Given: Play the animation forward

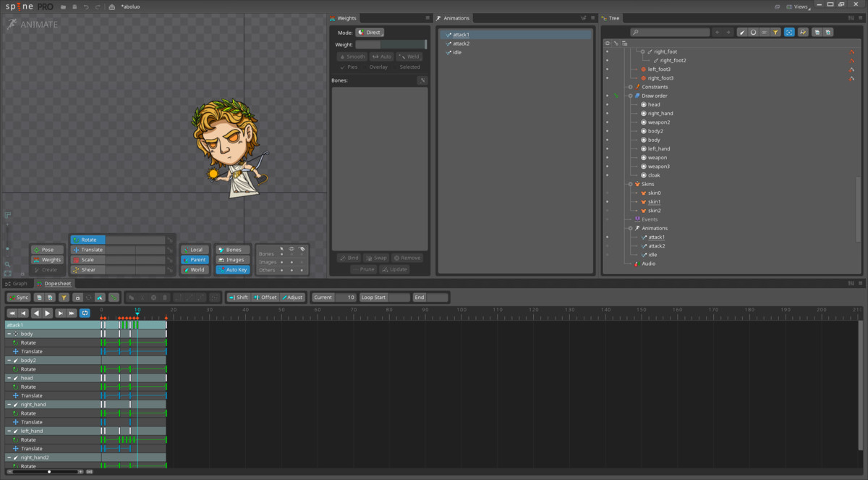Looking at the screenshot, I should (x=48, y=313).
